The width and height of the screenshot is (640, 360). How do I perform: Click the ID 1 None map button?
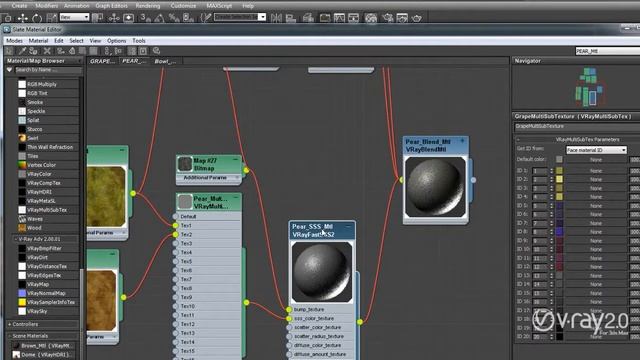coord(596,171)
